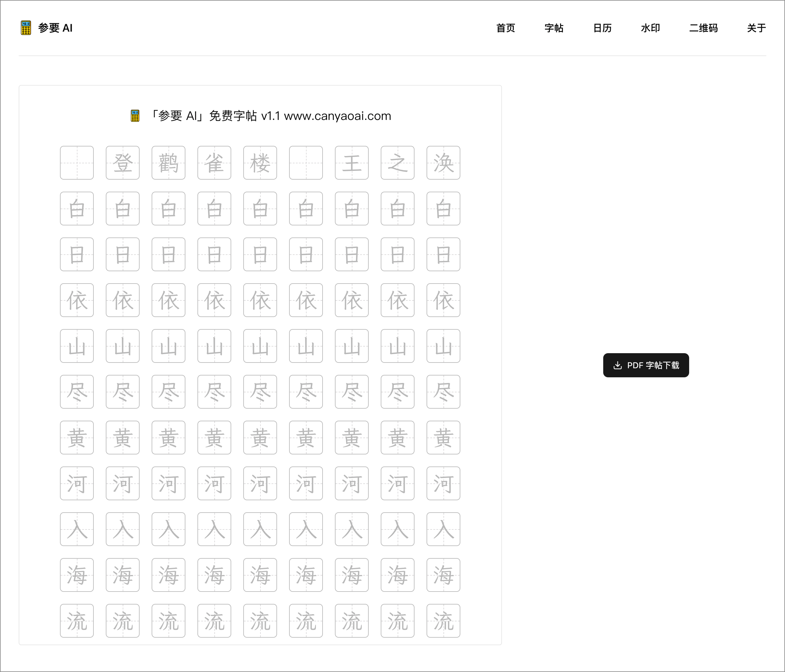The image size is (785, 672).
Task: Click the calculator logo icon in header
Action: point(26,28)
